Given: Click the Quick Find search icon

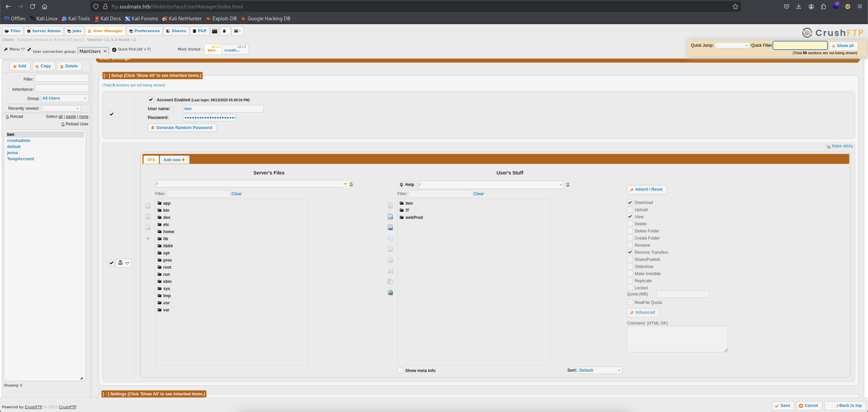Looking at the screenshot, I should click(114, 49).
